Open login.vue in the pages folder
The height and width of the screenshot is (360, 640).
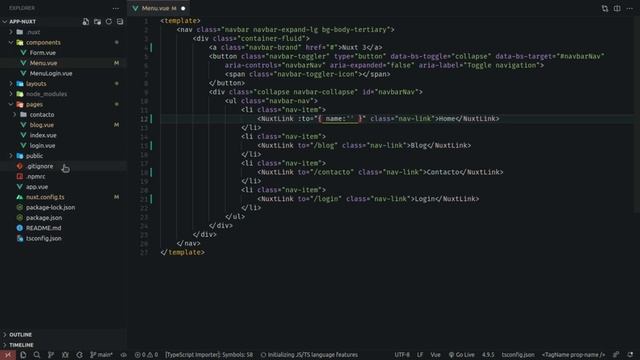tap(63, 146)
